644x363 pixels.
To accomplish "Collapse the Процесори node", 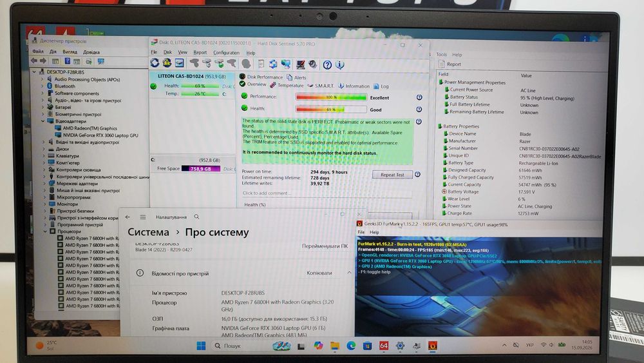I will click(x=45, y=231).
